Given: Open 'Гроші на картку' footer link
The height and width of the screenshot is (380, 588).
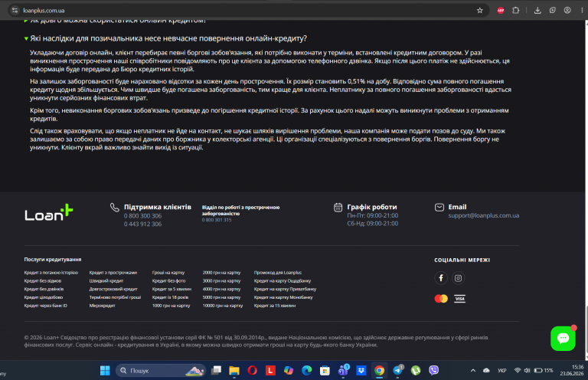Looking at the screenshot, I should pos(168,273).
